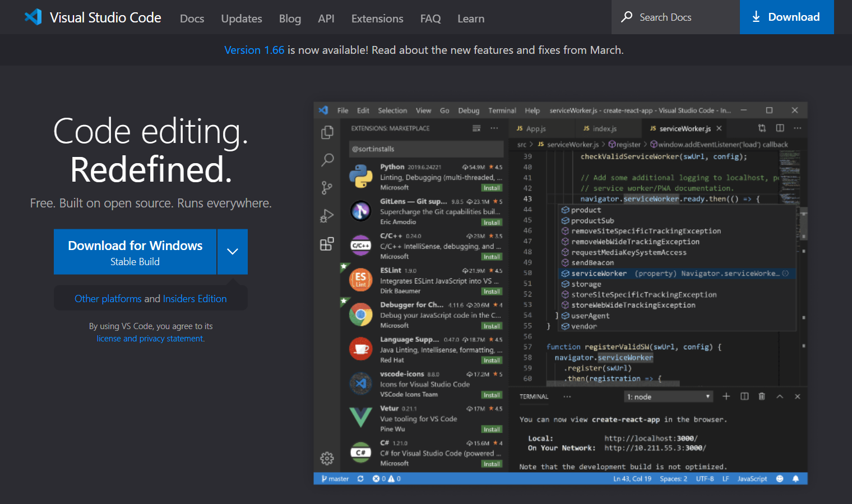Screen dimensions: 852x504
Task: Close the terminal panel with X icon
Action: pyautogui.click(x=798, y=396)
